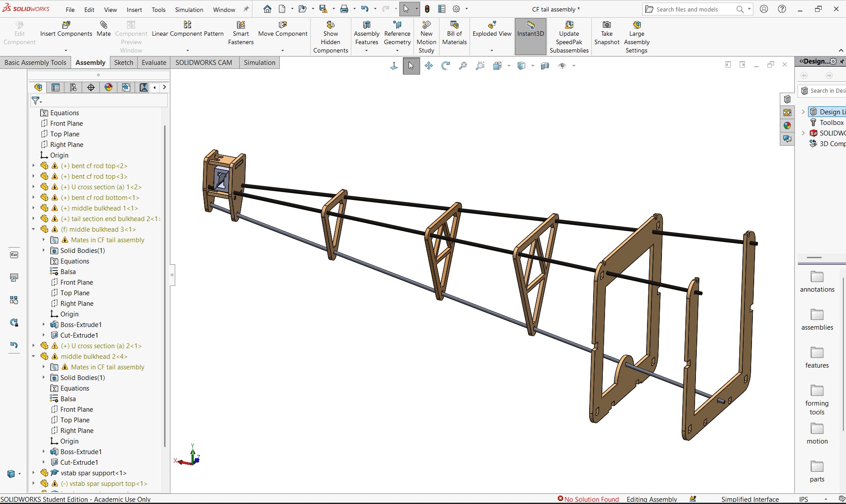Open the Appearances color wheel tab

(787, 126)
